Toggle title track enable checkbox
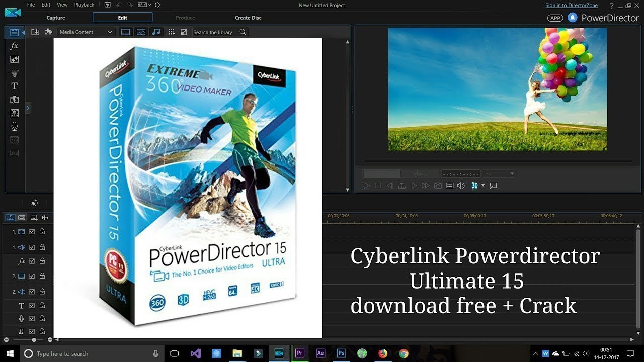 pos(32,305)
